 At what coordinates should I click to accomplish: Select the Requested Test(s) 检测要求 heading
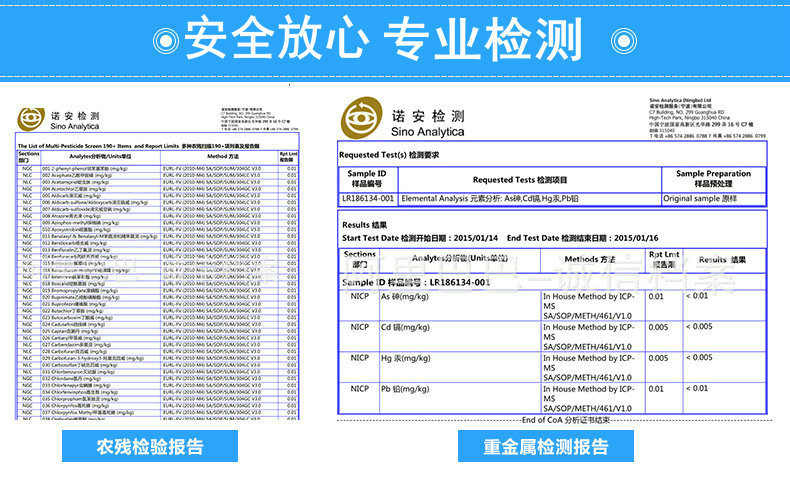click(x=390, y=155)
